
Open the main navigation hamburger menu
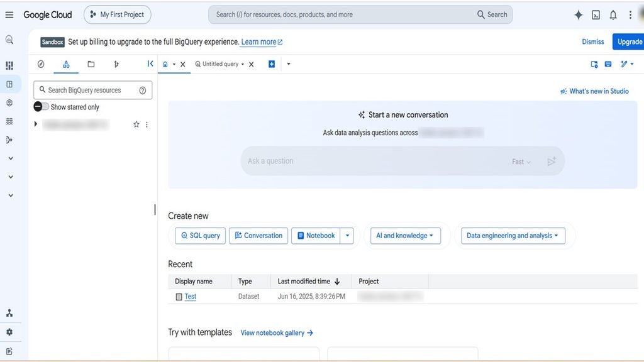(9, 15)
